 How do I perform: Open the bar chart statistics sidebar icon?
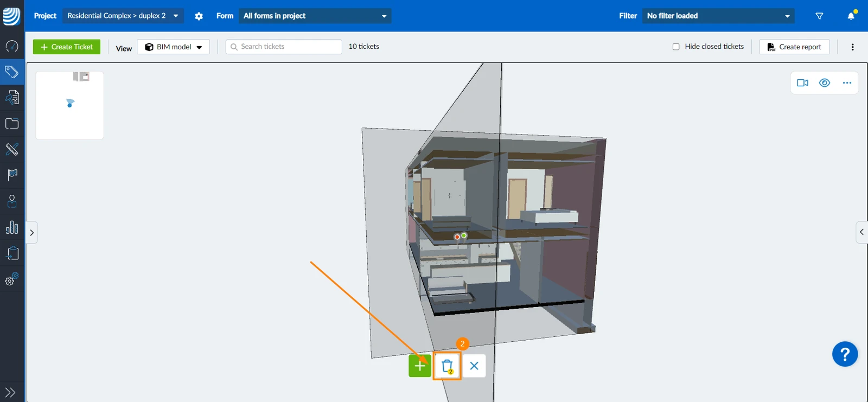point(12,227)
